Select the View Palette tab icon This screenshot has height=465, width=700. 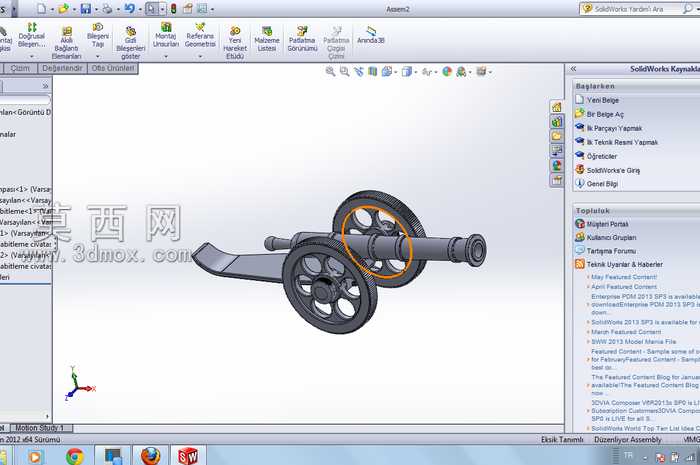point(557,151)
